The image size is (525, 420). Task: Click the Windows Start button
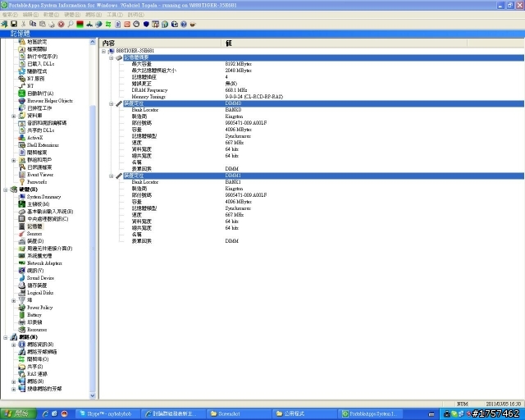tap(18, 413)
